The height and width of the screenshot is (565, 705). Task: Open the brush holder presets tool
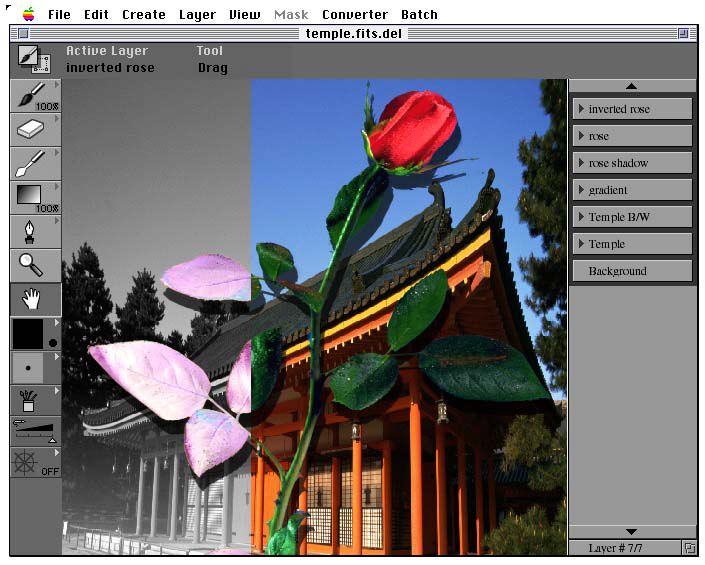pyautogui.click(x=35, y=401)
